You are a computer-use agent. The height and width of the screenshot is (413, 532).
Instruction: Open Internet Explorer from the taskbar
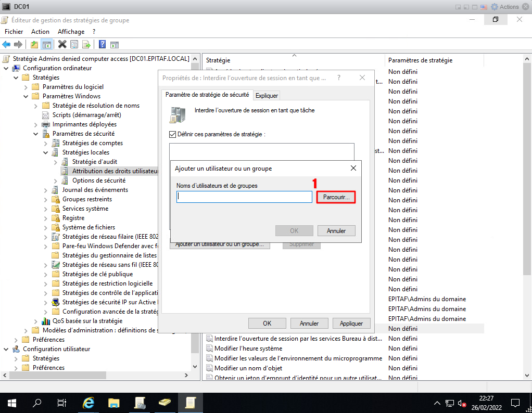(x=89, y=403)
